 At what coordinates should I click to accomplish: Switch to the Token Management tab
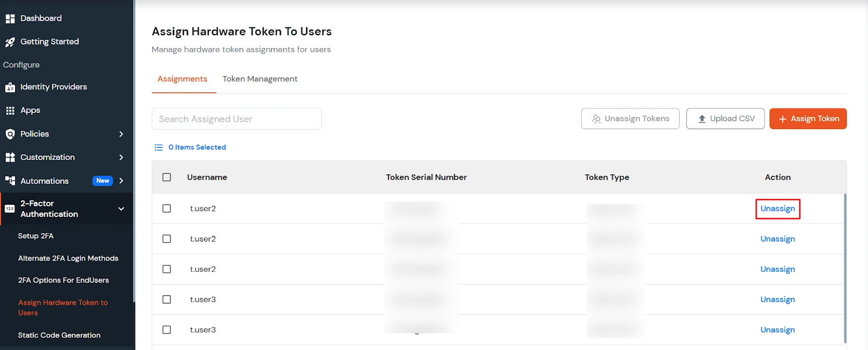pos(260,79)
